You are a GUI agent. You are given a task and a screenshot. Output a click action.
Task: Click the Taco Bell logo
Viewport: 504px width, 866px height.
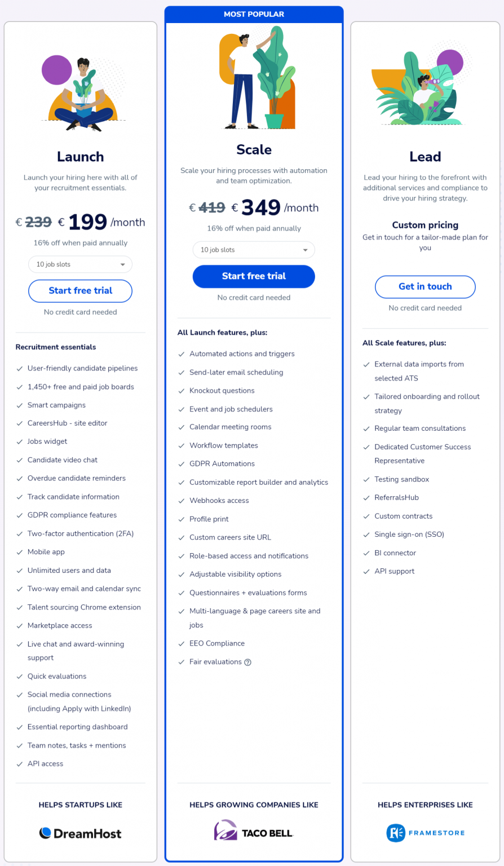[x=254, y=830]
